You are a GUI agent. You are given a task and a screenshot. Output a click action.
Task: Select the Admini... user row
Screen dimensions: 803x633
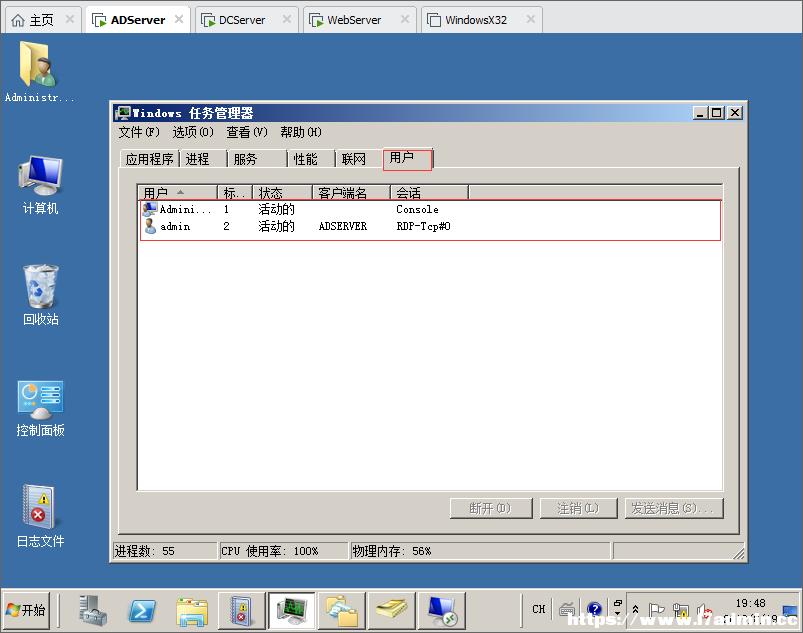[430, 209]
